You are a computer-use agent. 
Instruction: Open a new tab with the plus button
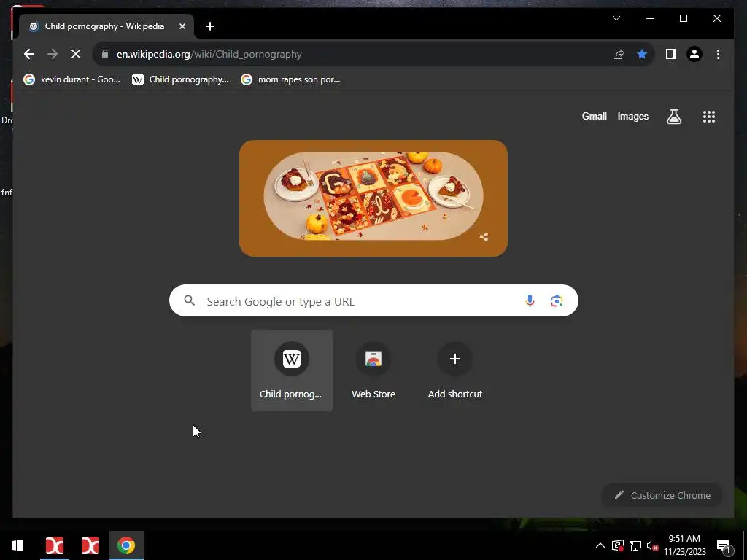210,26
